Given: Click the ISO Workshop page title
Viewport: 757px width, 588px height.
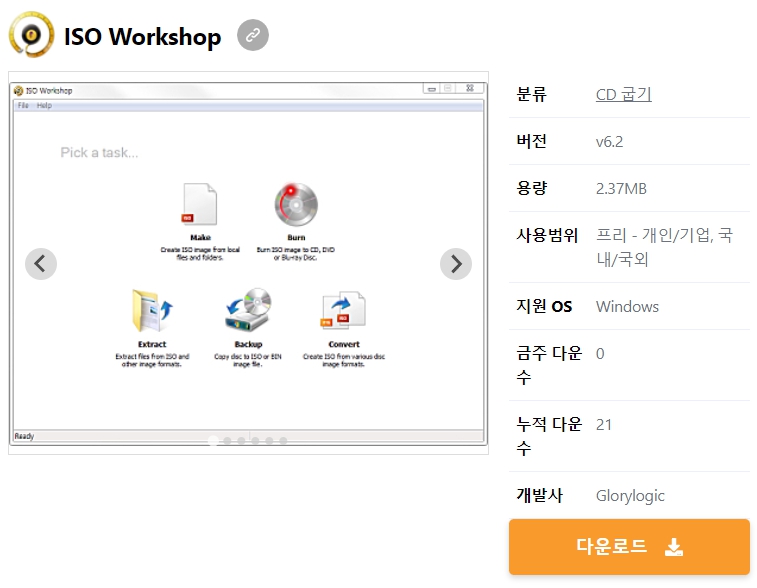Looking at the screenshot, I should pos(142,37).
